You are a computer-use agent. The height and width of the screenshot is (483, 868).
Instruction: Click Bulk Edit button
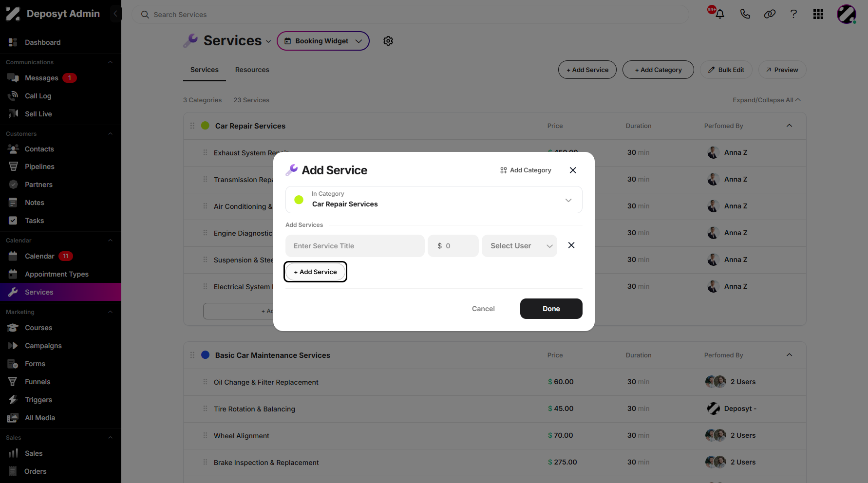(726, 70)
